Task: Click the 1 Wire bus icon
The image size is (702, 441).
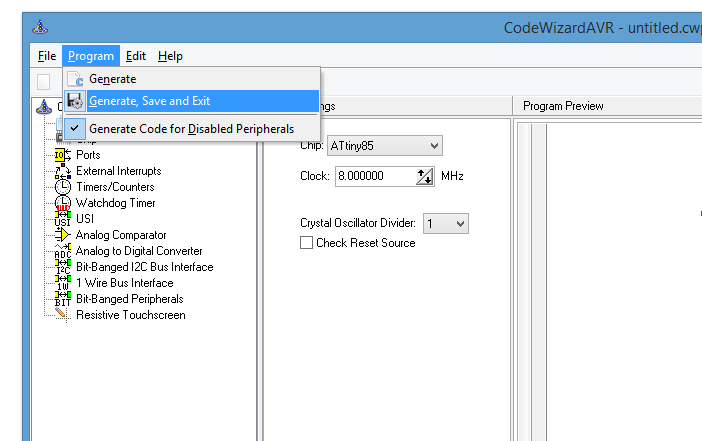Action: pyautogui.click(x=63, y=283)
